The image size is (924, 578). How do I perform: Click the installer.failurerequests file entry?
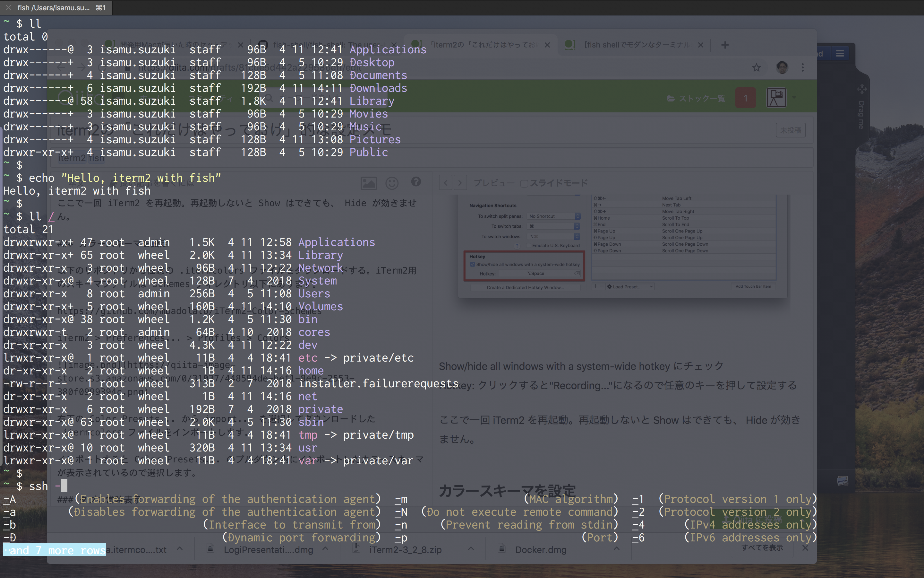tap(378, 383)
